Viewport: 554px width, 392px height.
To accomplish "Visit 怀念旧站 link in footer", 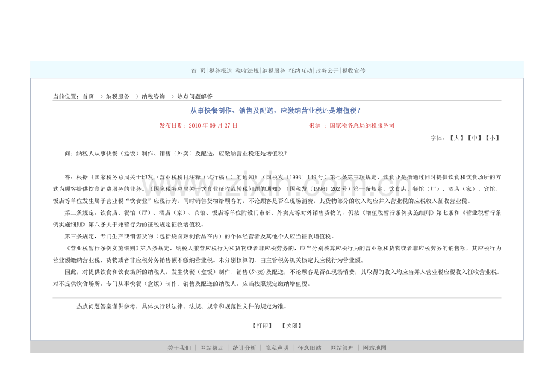I will (x=310, y=348).
